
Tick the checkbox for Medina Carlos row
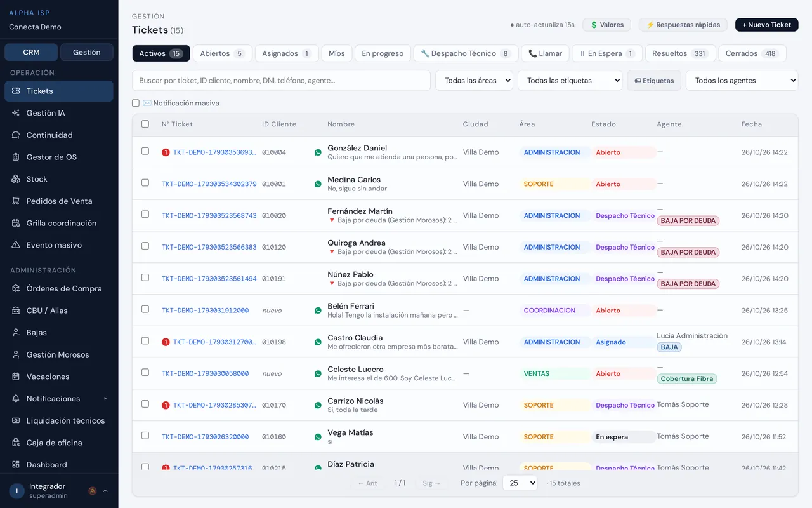(145, 183)
